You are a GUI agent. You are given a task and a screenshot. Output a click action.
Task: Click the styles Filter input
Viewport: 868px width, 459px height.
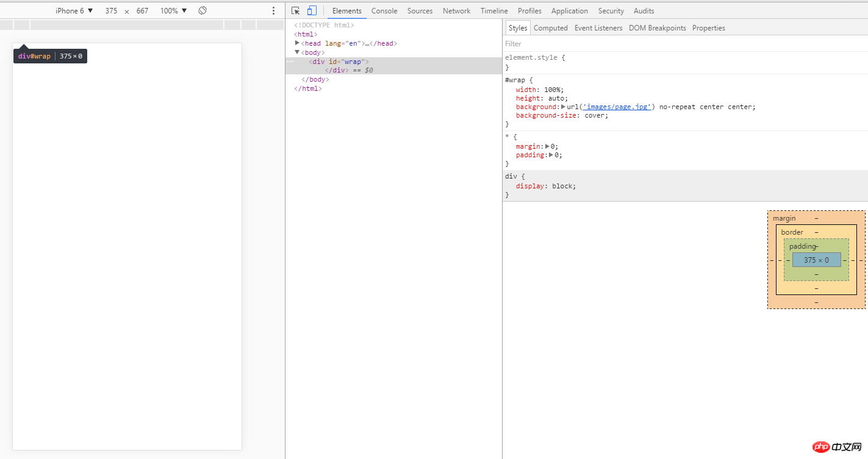tap(685, 44)
